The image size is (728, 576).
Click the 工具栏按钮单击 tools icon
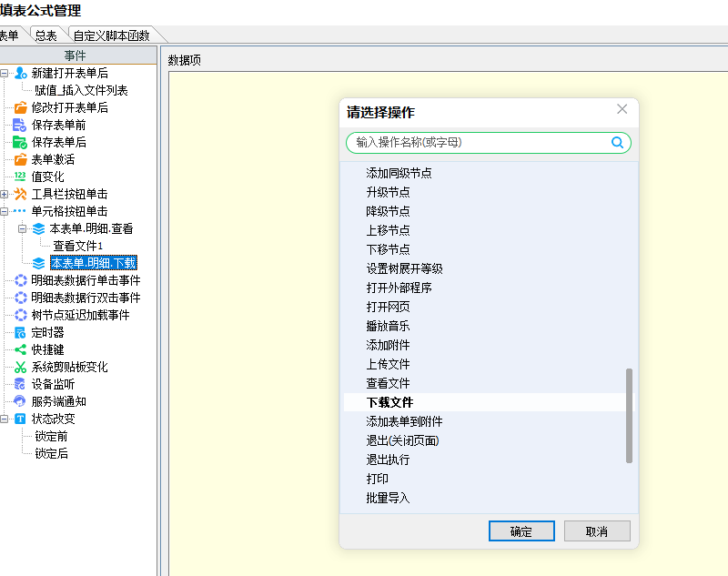20,194
